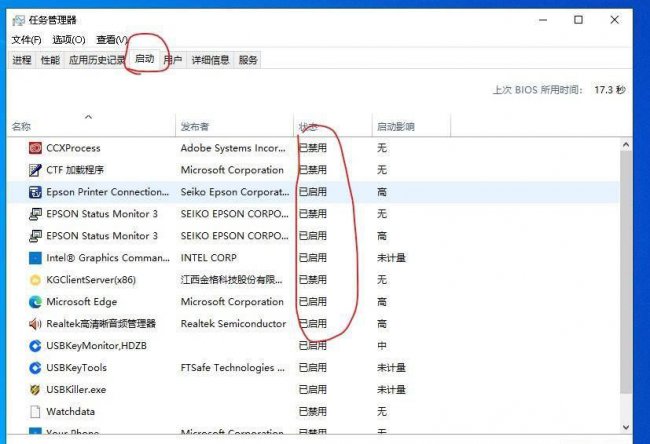Select the Intel® Graphics Command entry
650x444 pixels.
(x=108, y=258)
